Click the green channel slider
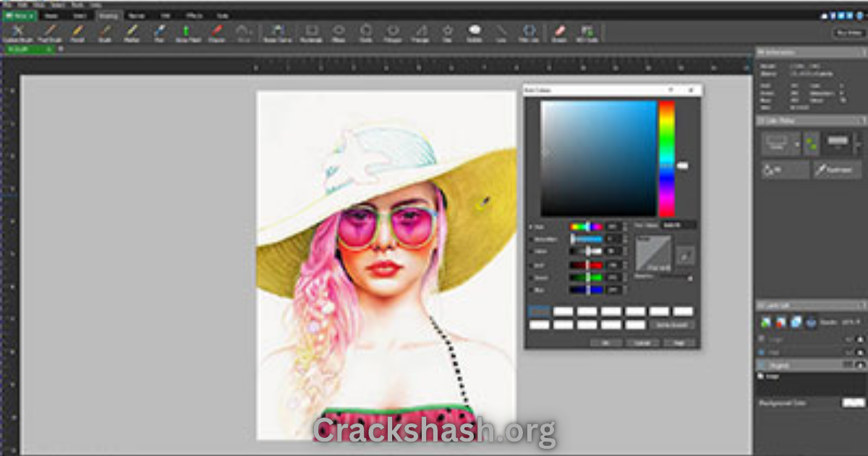 tap(587, 277)
